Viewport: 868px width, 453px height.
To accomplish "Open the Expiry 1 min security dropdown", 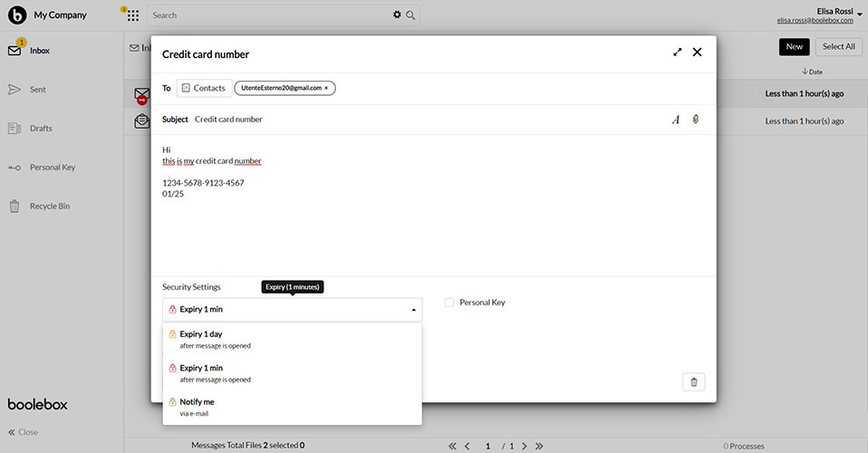I will coord(292,310).
